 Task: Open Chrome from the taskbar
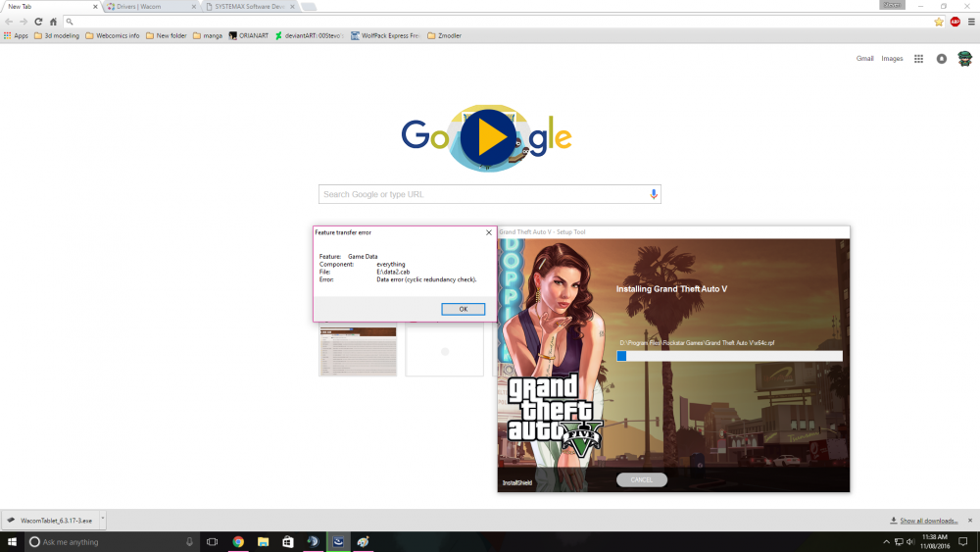pos(238,541)
